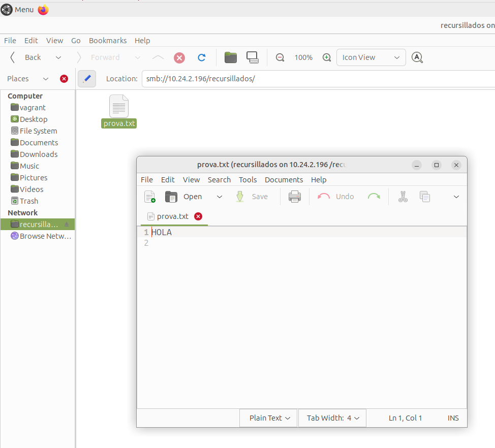Expand the Plain Text language selector
Screen dimensions: 495x448
click(x=269, y=418)
